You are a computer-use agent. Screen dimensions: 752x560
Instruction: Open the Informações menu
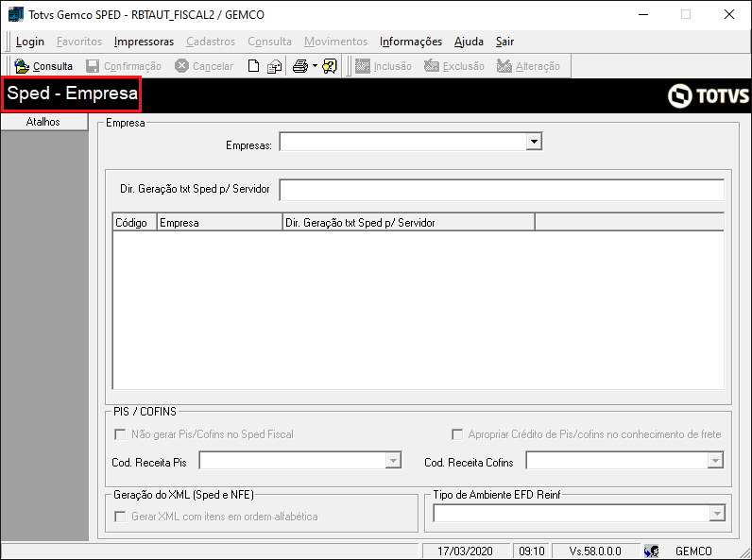click(411, 42)
